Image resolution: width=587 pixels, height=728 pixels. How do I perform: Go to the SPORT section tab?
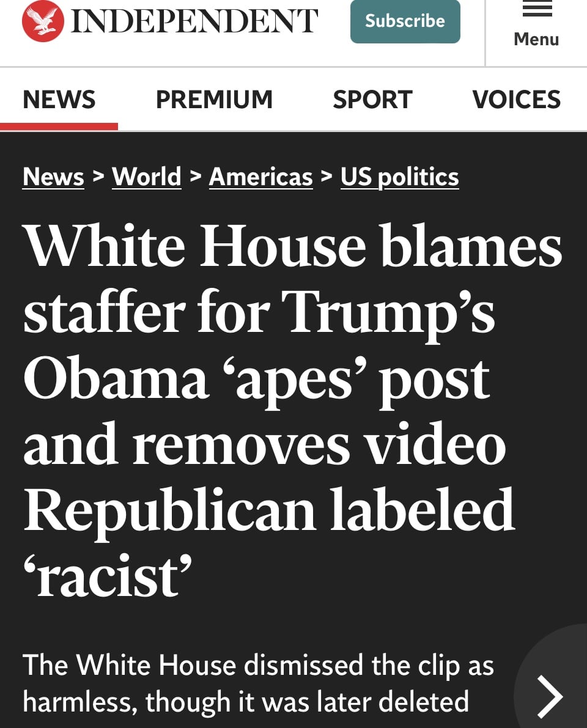pyautogui.click(x=372, y=100)
